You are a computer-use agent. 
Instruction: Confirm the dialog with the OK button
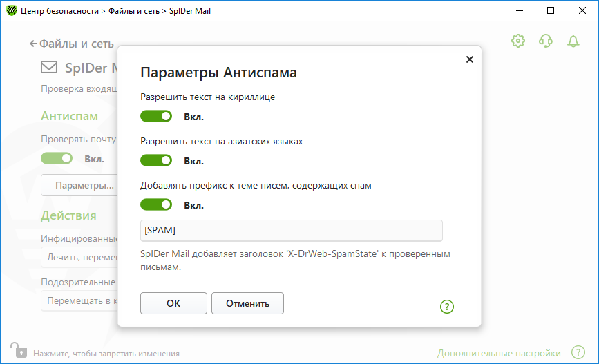[173, 303]
